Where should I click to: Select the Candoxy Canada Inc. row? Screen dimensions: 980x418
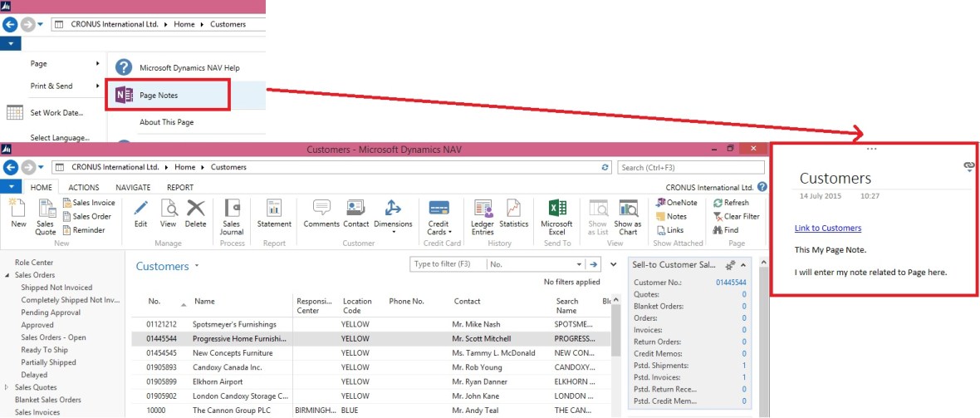click(370, 367)
